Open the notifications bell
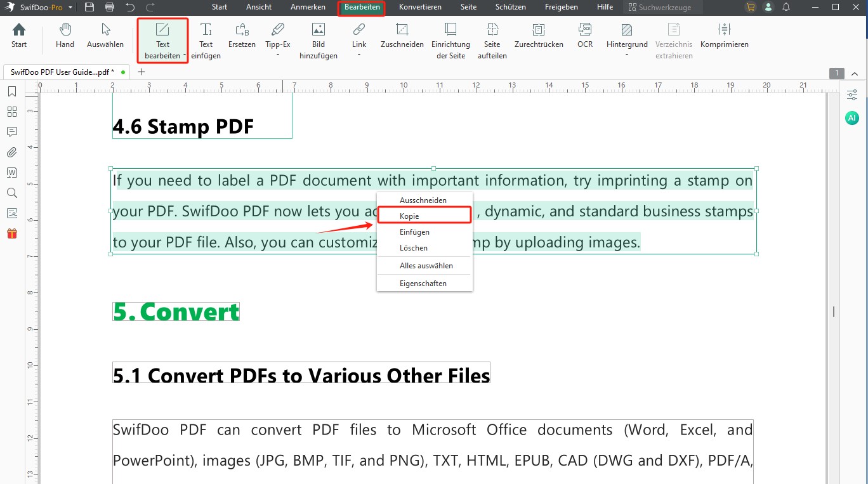Screen dimensions: 868x484 [786, 7]
